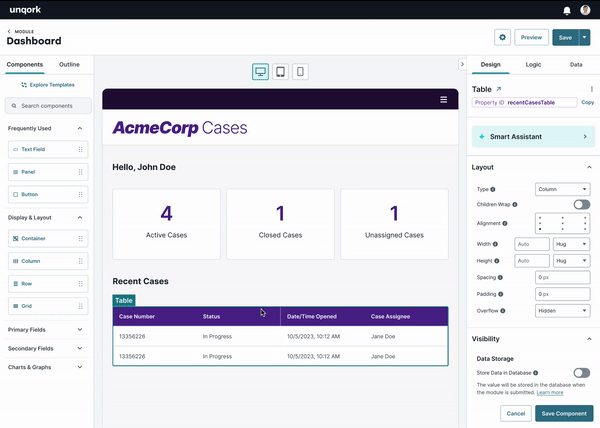The height and width of the screenshot is (428, 600).
Task: Switch to tablet preview view
Action: pyautogui.click(x=280, y=72)
